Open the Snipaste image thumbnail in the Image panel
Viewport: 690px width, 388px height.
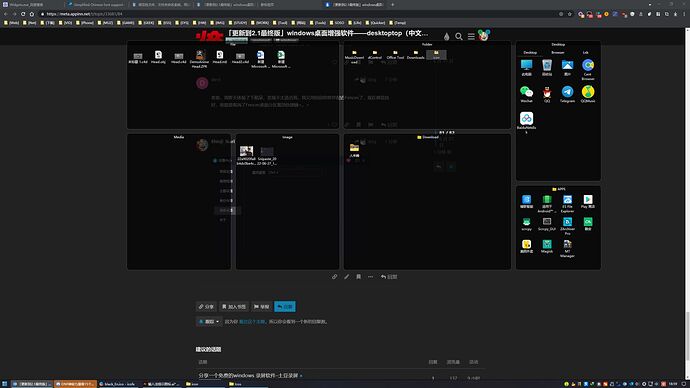point(267,152)
